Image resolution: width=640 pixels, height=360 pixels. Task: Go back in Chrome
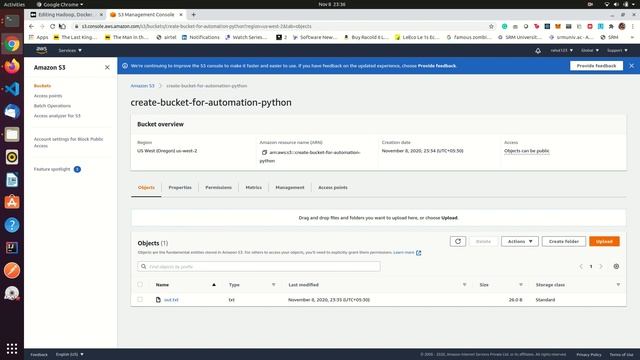[31, 26]
